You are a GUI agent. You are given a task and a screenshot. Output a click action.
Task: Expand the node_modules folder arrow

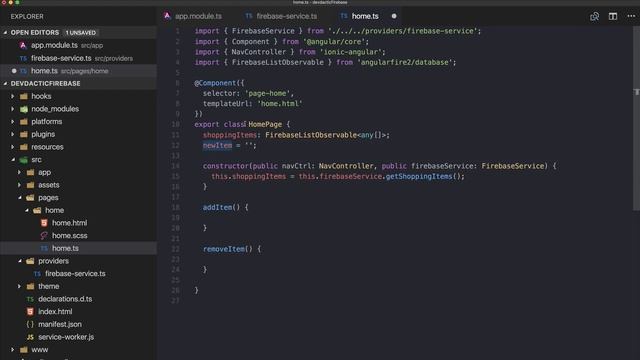tap(13, 109)
